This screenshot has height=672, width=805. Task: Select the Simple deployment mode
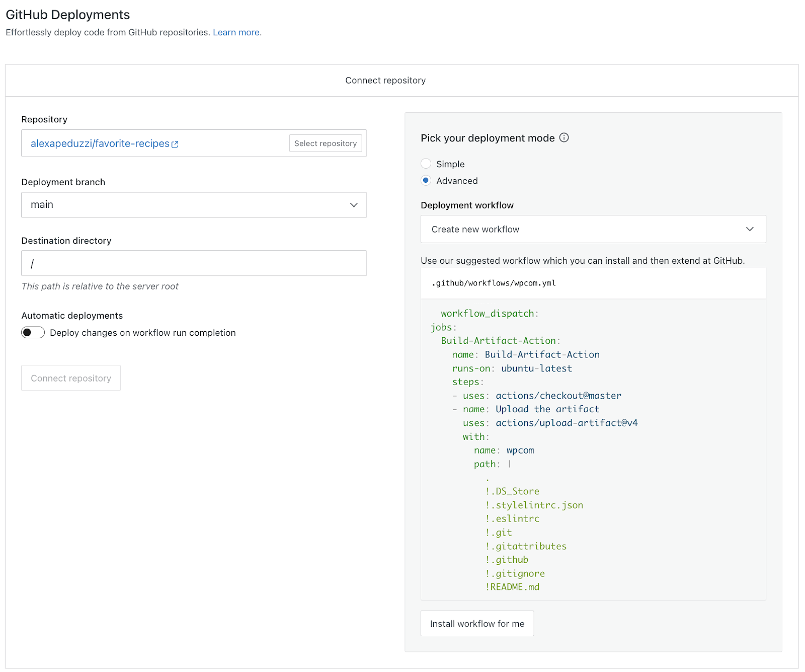click(426, 164)
